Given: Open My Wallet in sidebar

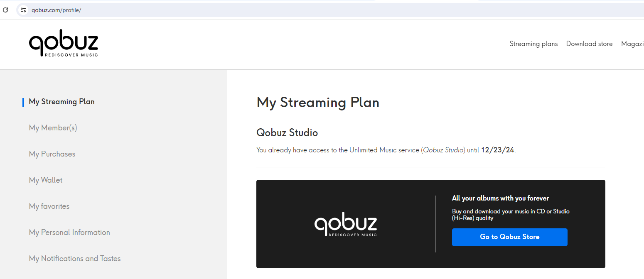Looking at the screenshot, I should point(46,180).
